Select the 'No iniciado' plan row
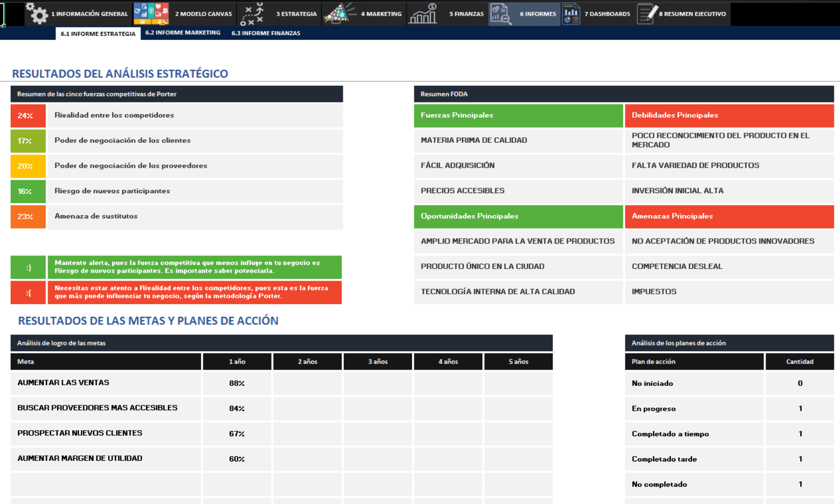This screenshot has width=840, height=504. click(x=694, y=384)
